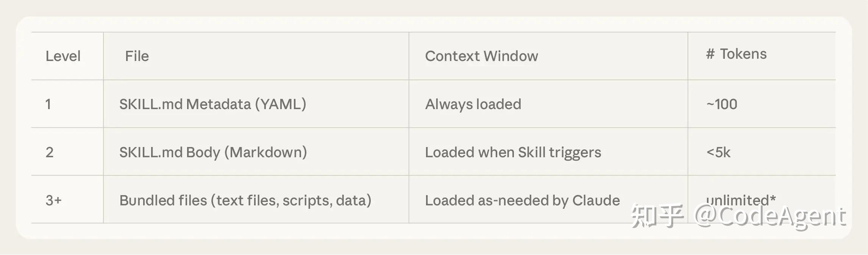868x255 pixels.
Task: Select the Level 2 cell
Action: coord(49,152)
